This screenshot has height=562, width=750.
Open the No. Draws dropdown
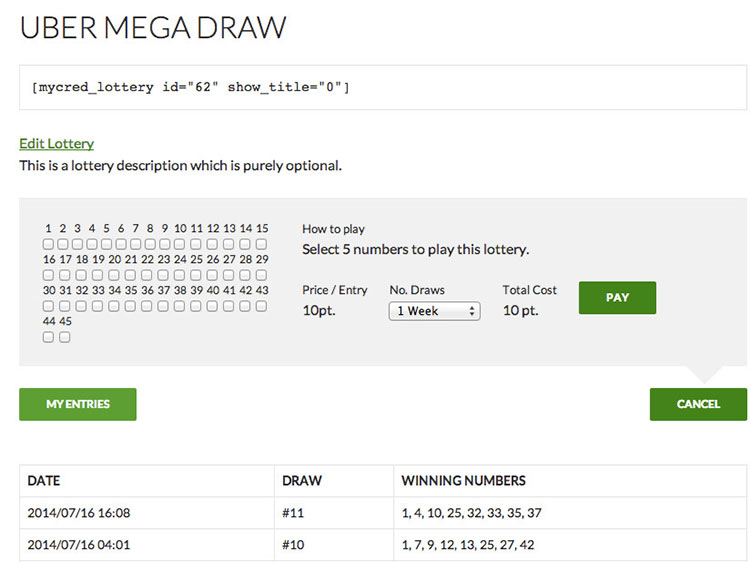pyautogui.click(x=434, y=311)
